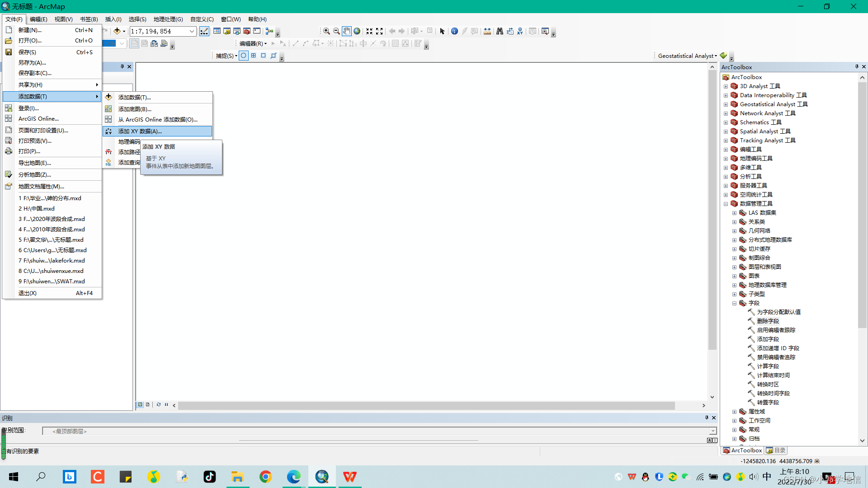Switch to the 目录 tab
The width and height of the screenshot is (868, 488).
(776, 450)
